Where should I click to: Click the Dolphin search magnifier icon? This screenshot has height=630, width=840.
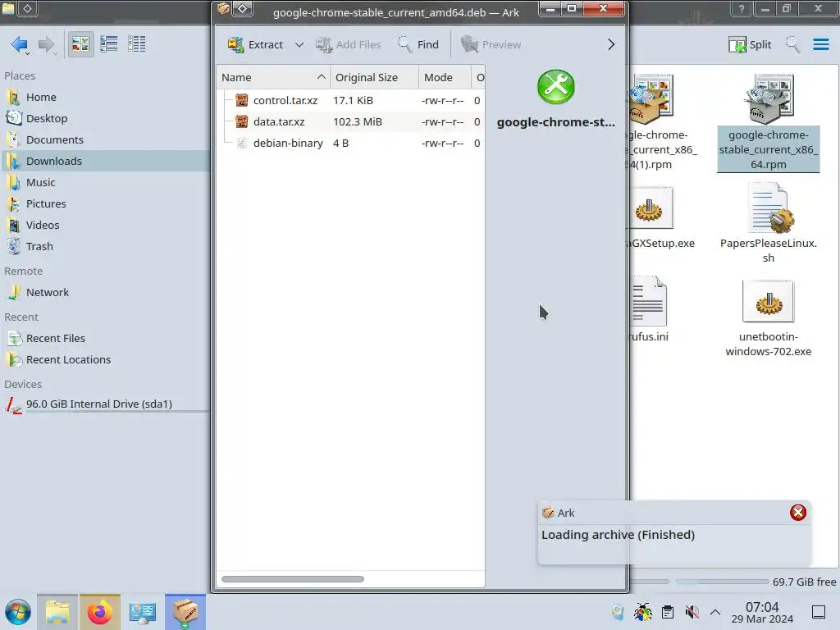(x=793, y=44)
